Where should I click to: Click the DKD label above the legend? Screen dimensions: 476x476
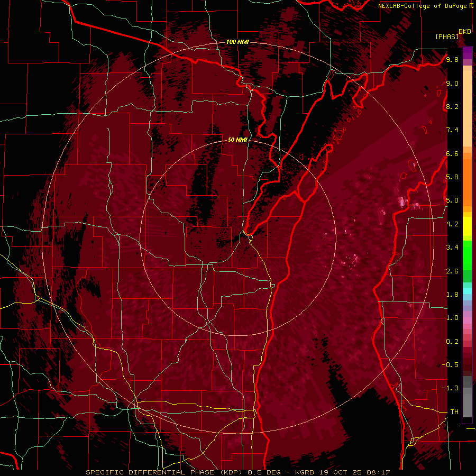pos(465,32)
